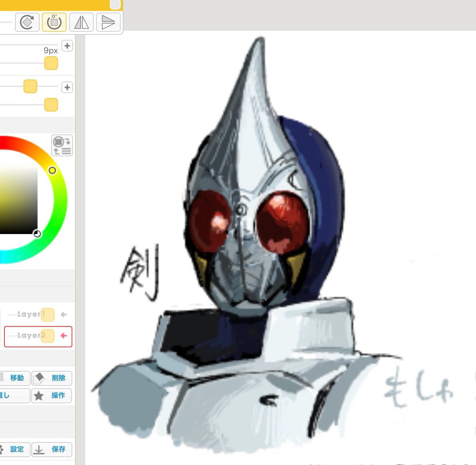Open the 操作 (operations) button
This screenshot has height=465, width=476.
pos(52,396)
